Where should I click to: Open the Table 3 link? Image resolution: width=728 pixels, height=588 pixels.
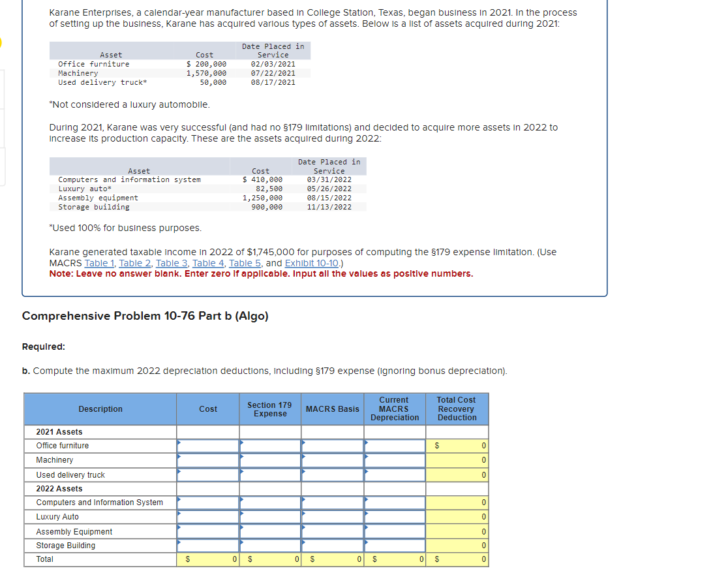pos(172,263)
